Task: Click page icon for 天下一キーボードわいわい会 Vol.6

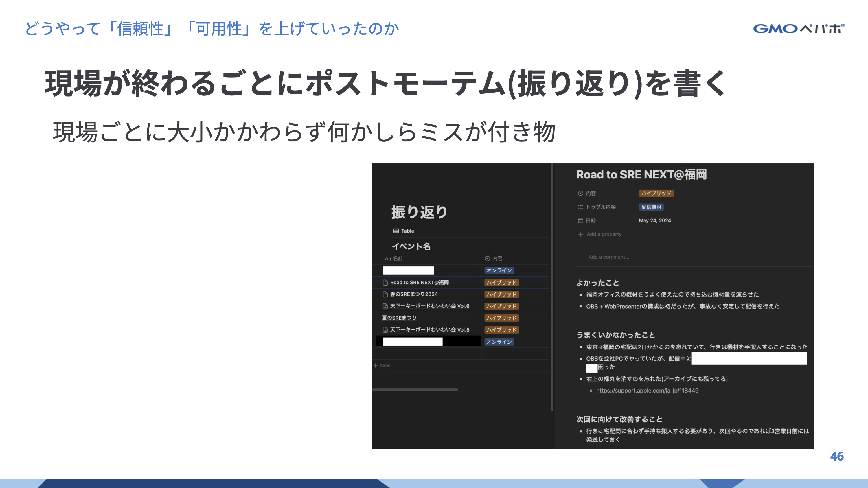Action: (x=385, y=306)
